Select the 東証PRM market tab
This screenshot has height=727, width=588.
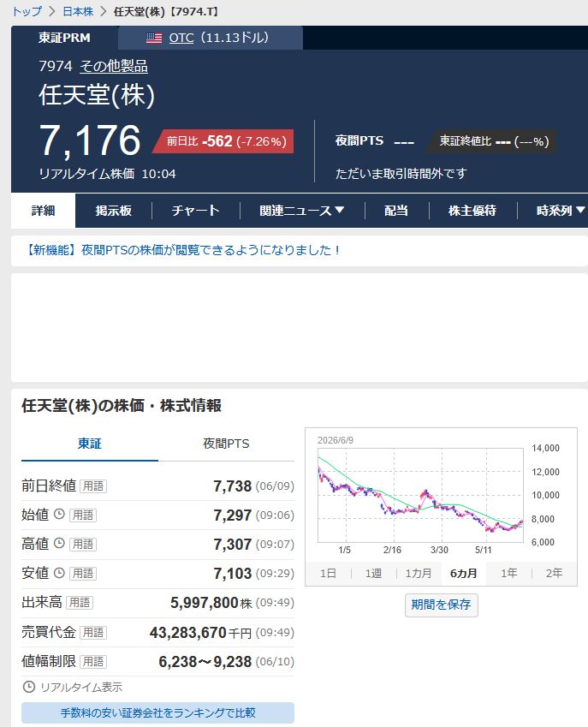pos(64,38)
